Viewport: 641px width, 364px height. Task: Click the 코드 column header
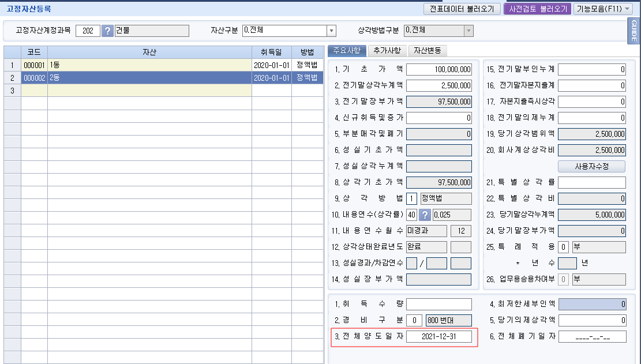click(x=35, y=52)
